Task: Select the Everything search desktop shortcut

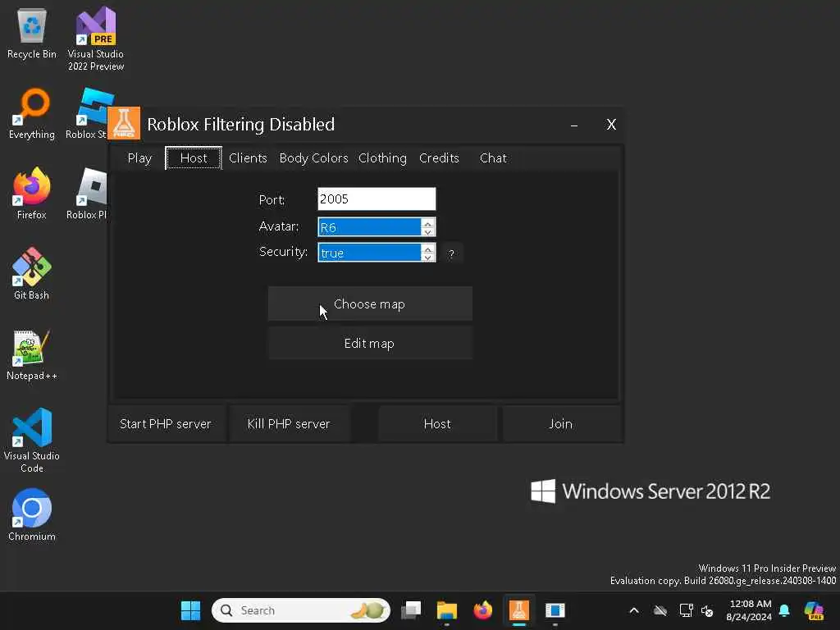Action: click(x=32, y=114)
